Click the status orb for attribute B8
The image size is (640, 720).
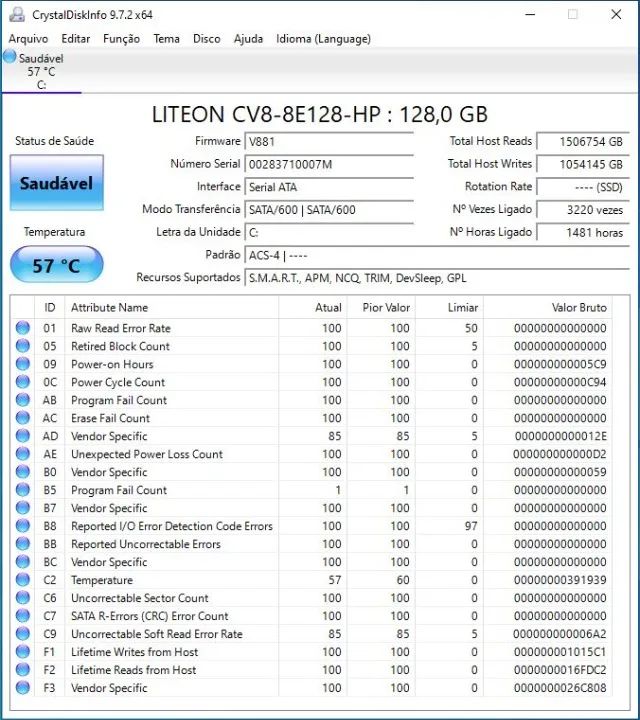(x=22, y=526)
